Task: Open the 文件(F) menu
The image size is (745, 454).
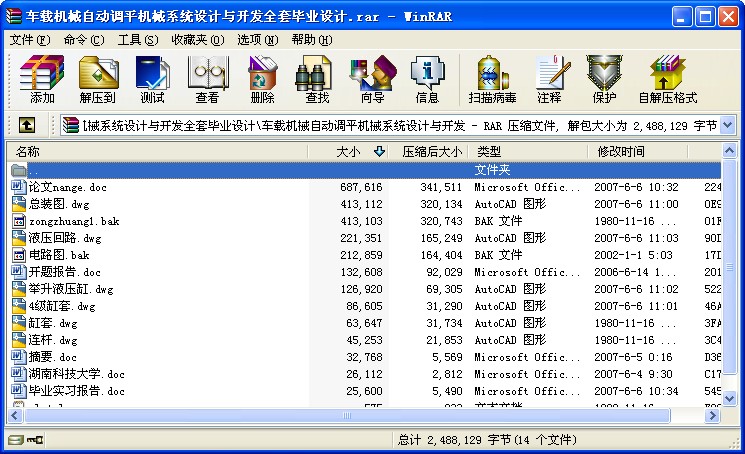Action: [29, 40]
